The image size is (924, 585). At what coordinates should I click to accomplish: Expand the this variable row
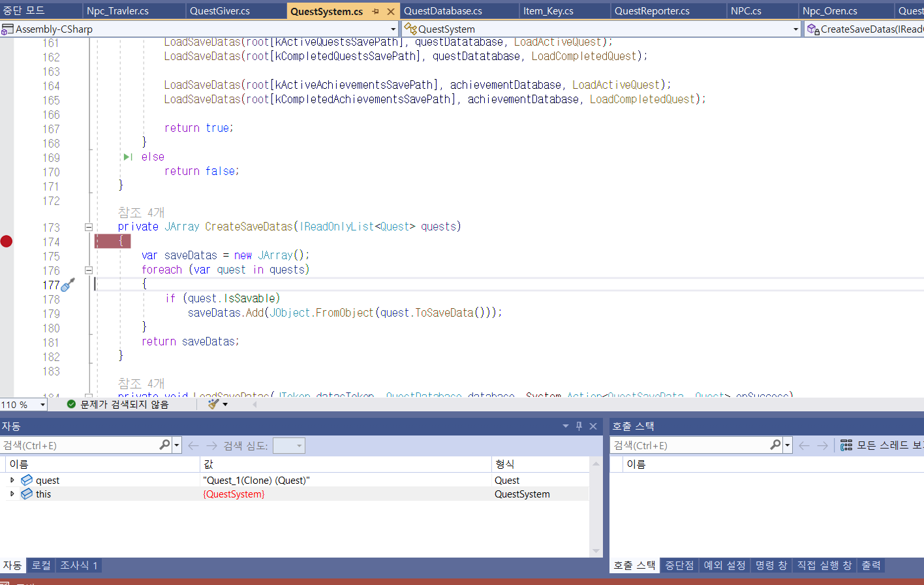(12, 494)
